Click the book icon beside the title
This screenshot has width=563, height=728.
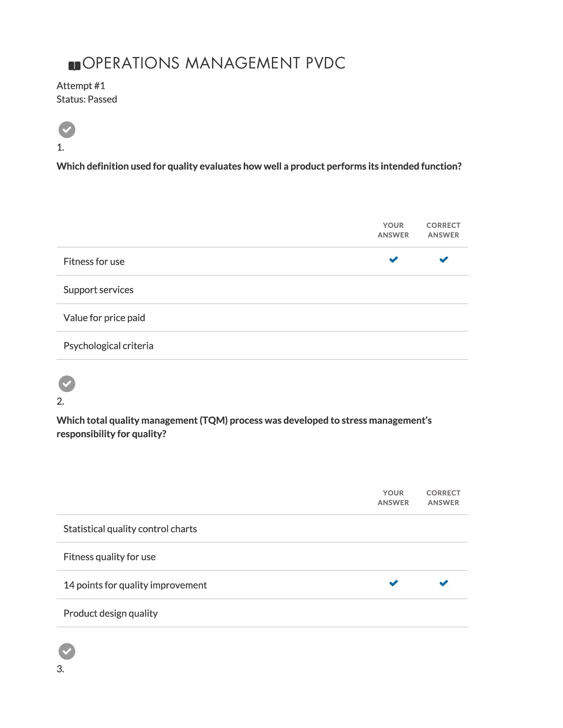74,66
